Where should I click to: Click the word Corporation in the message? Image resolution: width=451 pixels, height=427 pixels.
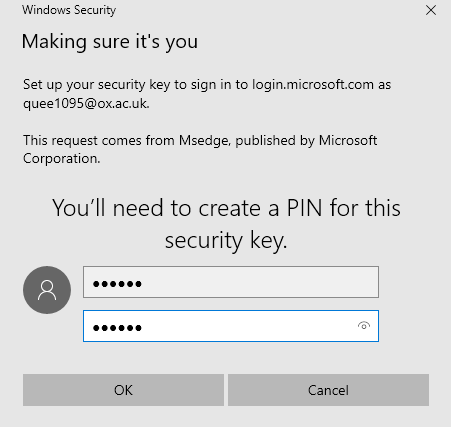click(x=61, y=158)
